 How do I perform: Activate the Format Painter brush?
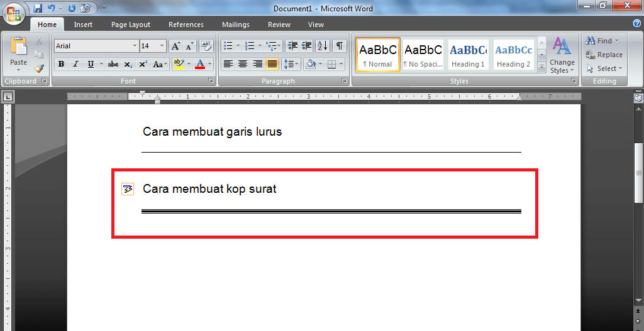click(38, 68)
